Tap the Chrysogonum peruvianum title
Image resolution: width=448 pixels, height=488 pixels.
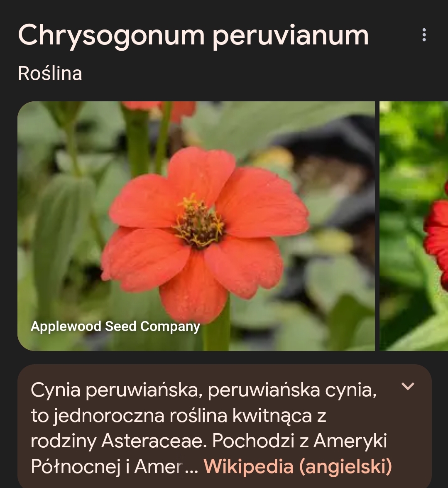click(x=193, y=35)
